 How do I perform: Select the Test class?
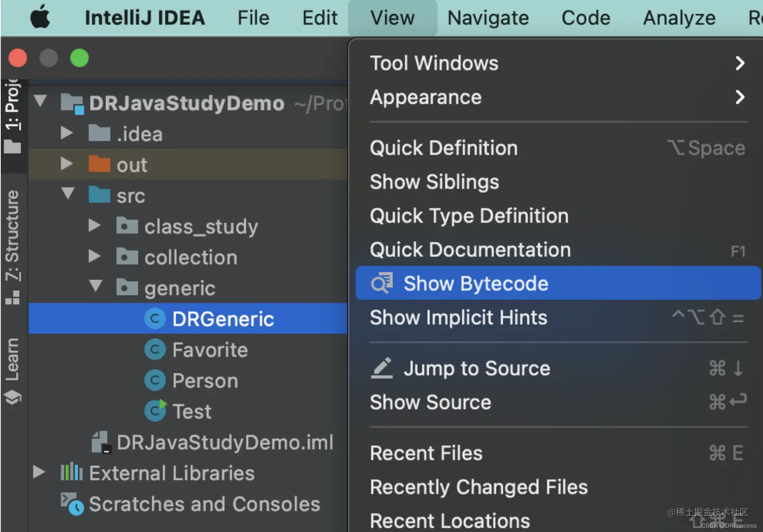pos(192,411)
